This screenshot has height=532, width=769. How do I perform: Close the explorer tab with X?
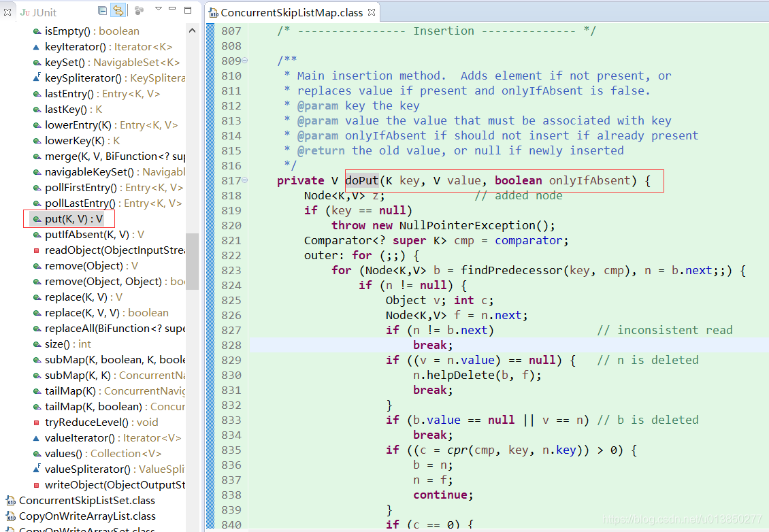coord(7,12)
